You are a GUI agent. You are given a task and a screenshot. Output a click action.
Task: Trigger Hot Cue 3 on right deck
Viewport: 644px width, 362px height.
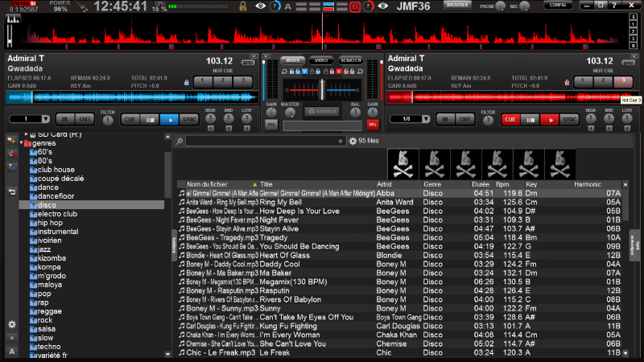tap(623, 81)
